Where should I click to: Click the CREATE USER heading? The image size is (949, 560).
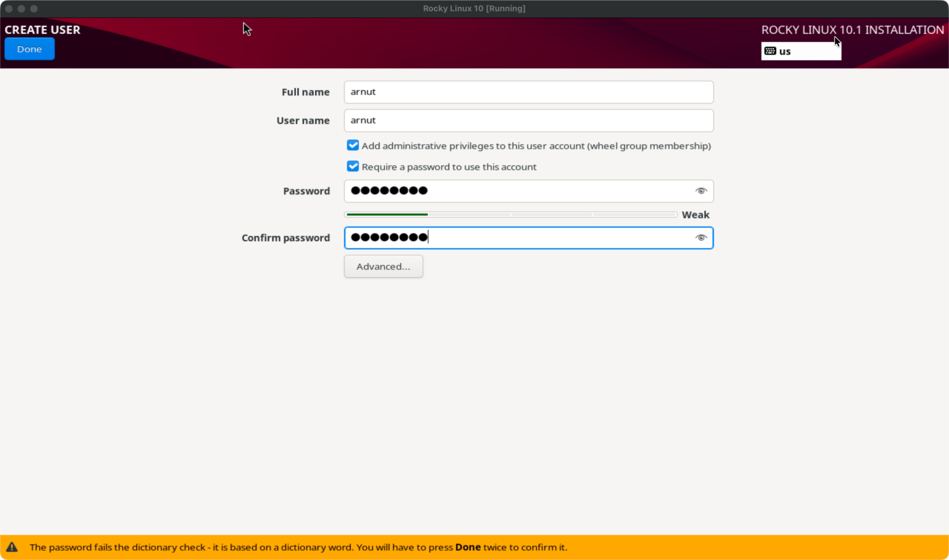(43, 30)
